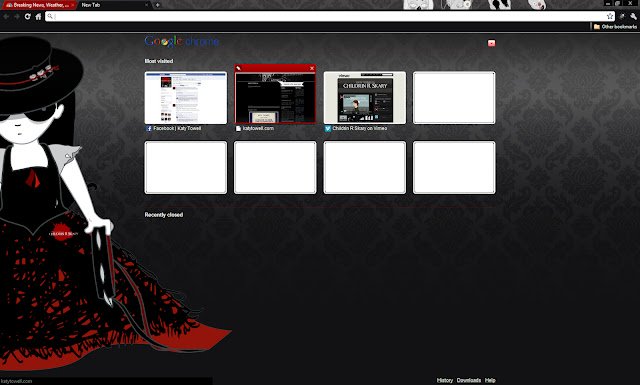Open the Childrin R Skary Vimeo thumbnail

364,98
